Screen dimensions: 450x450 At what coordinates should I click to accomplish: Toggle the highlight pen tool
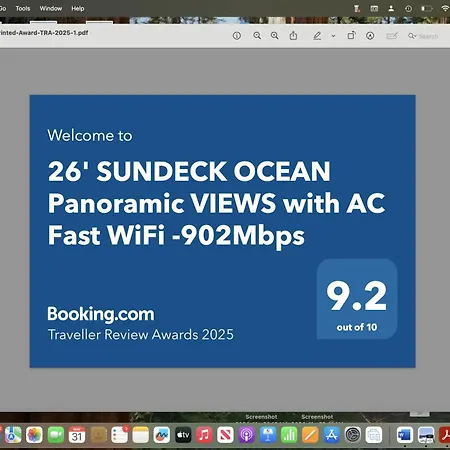pyautogui.click(x=317, y=36)
